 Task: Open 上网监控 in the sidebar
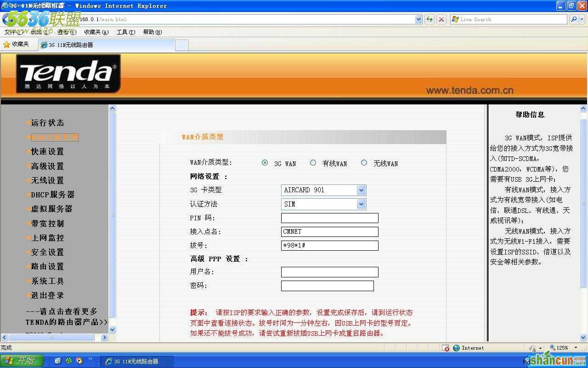coord(47,238)
